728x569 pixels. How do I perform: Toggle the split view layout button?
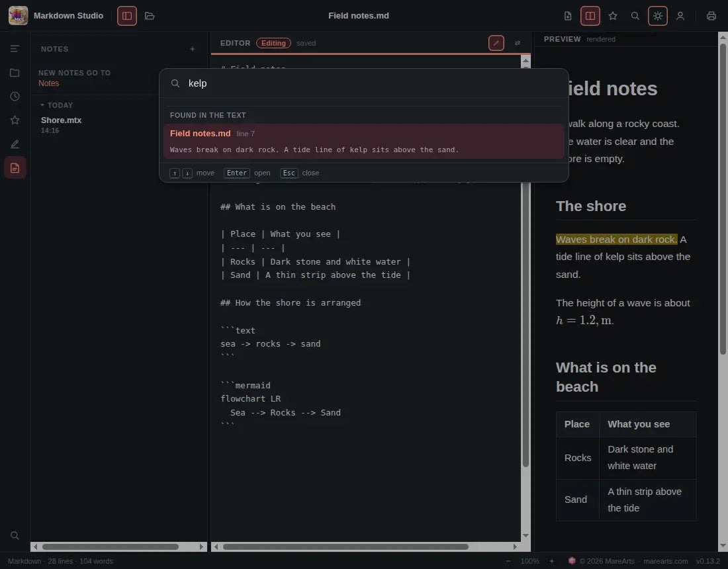coord(590,16)
